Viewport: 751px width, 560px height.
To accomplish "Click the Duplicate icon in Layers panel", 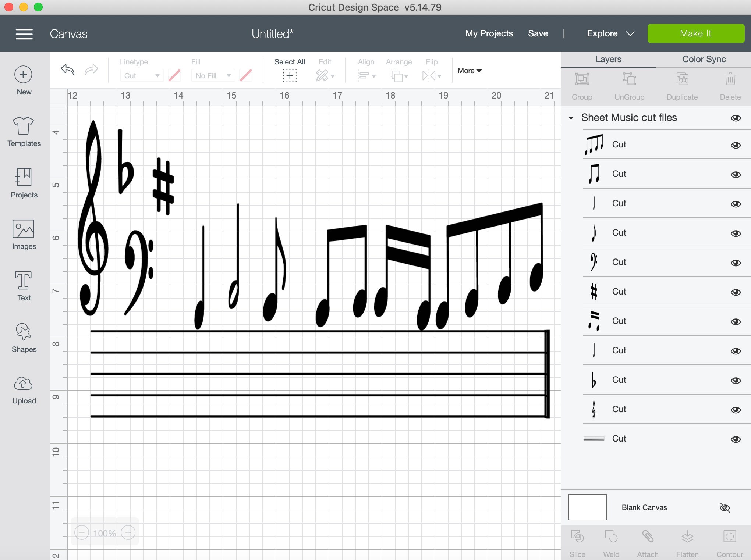I will click(x=682, y=79).
